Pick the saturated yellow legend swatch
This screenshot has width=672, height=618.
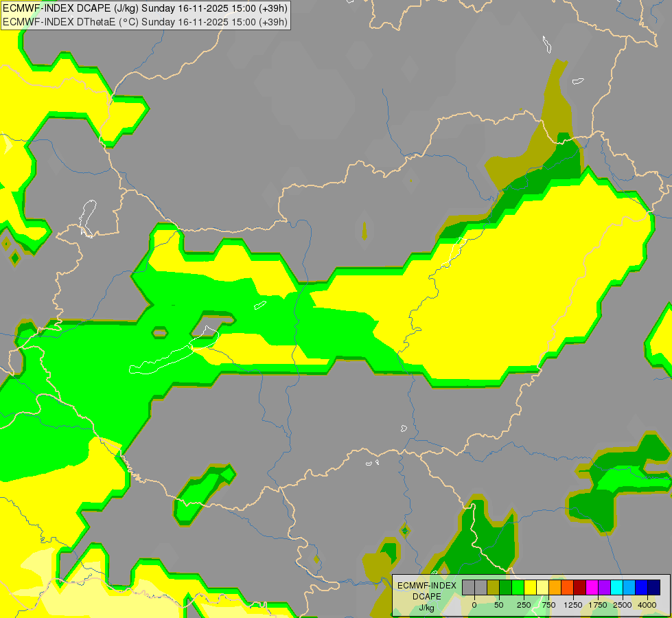[530, 587]
